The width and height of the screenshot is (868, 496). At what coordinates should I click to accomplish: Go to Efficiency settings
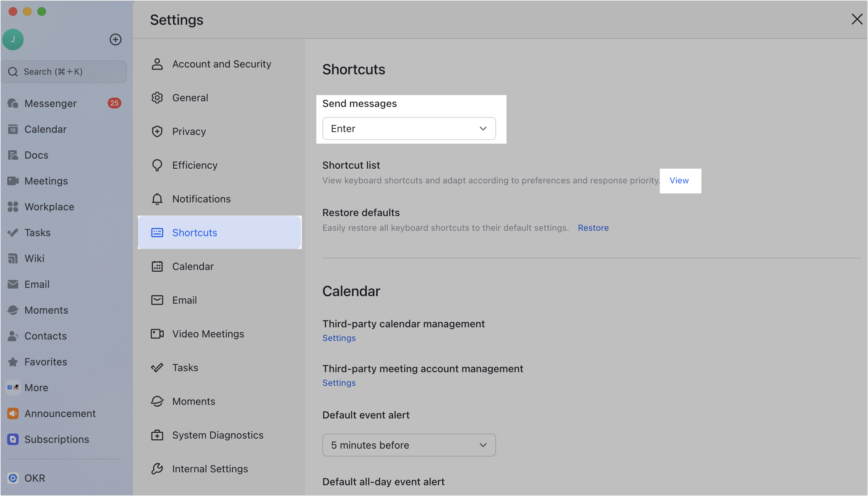[220, 165]
